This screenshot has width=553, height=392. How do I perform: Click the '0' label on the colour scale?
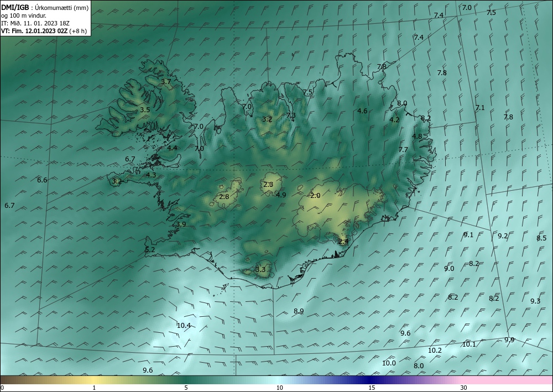2,388
